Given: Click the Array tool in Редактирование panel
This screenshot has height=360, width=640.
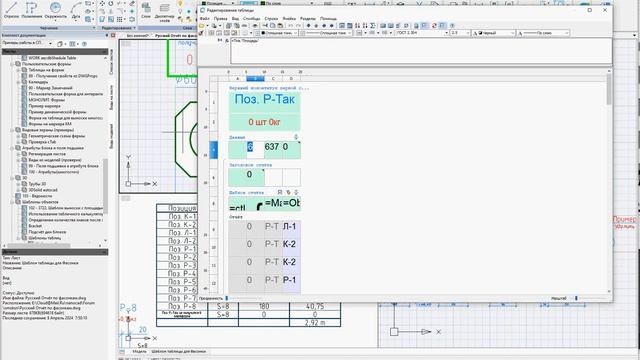Looking at the screenshot, I should [120, 19].
